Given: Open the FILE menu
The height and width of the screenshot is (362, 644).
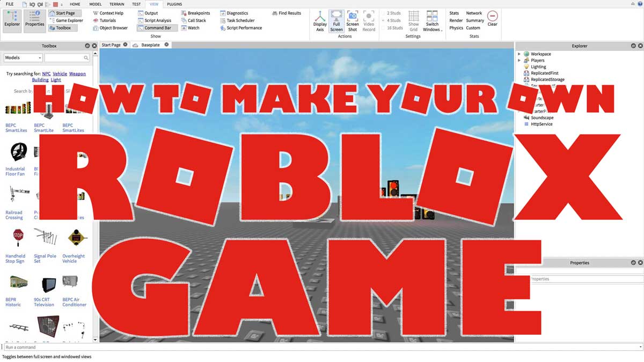Looking at the screenshot, I should tap(10, 4).
